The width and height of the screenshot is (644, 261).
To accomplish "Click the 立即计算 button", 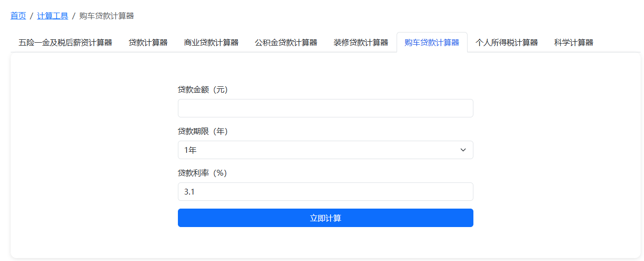I will click(x=326, y=218).
